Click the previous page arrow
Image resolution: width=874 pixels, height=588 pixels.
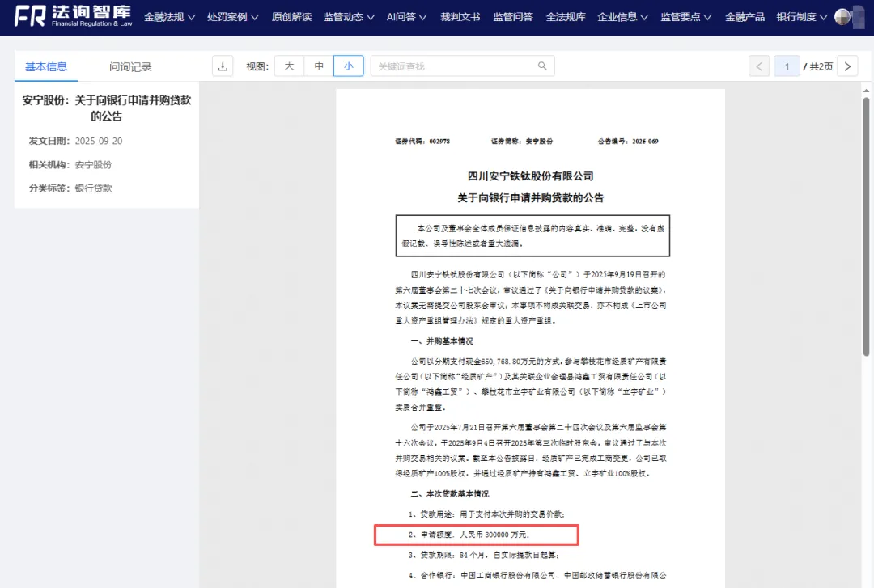pyautogui.click(x=758, y=66)
